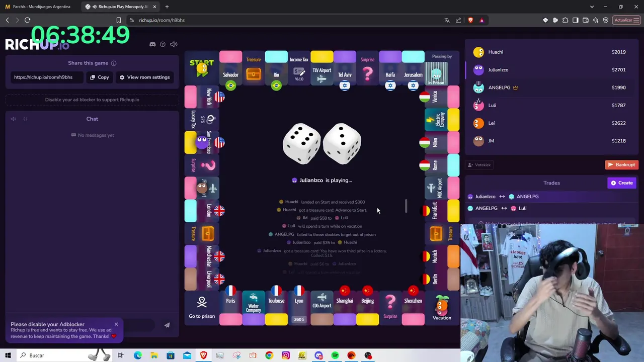Click the Income Tax tile

(299, 68)
